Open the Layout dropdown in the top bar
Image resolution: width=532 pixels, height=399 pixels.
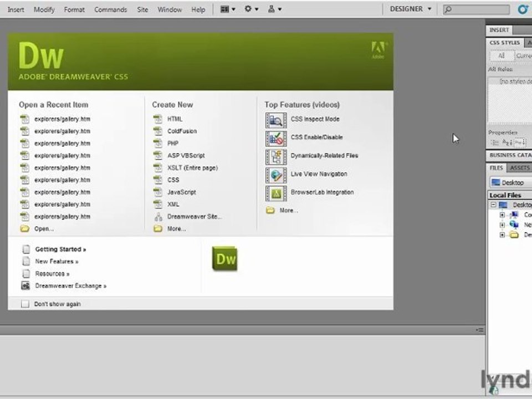point(228,9)
